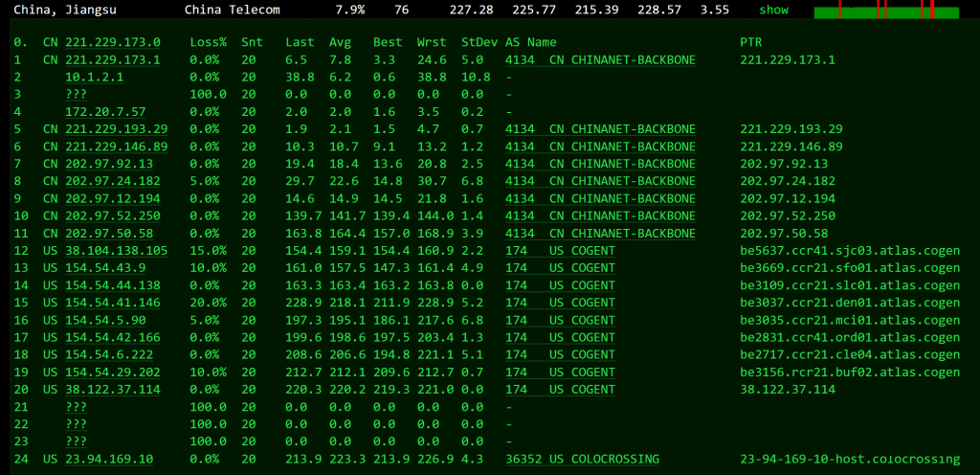Open IP link 38.104.138.105

[116, 251]
